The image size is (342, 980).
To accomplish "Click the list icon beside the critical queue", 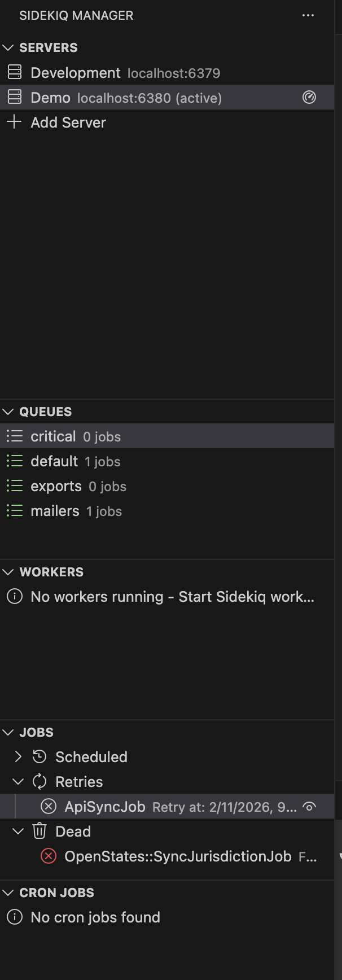I will click(14, 436).
